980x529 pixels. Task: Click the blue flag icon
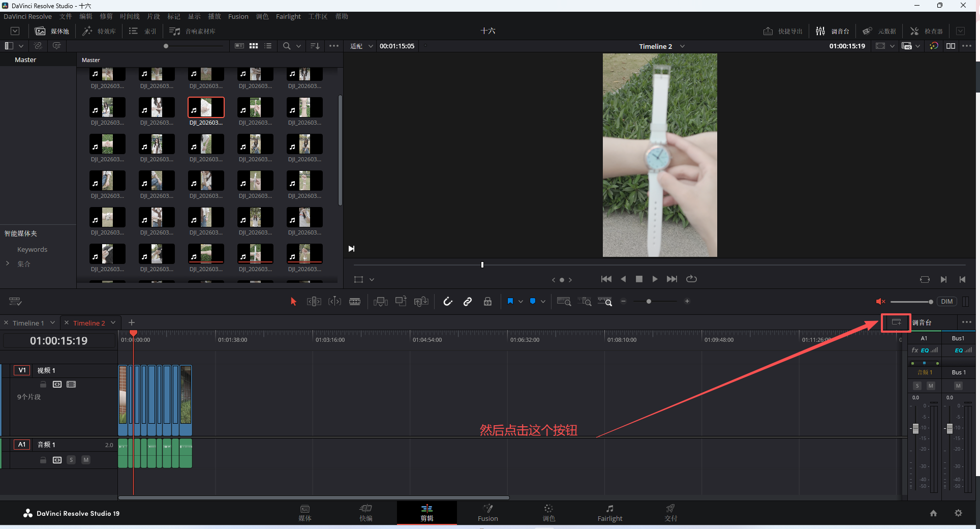click(x=510, y=301)
